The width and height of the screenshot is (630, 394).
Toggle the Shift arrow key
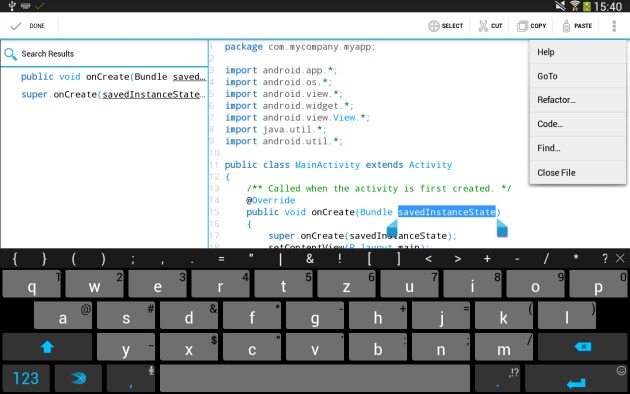pos(47,347)
